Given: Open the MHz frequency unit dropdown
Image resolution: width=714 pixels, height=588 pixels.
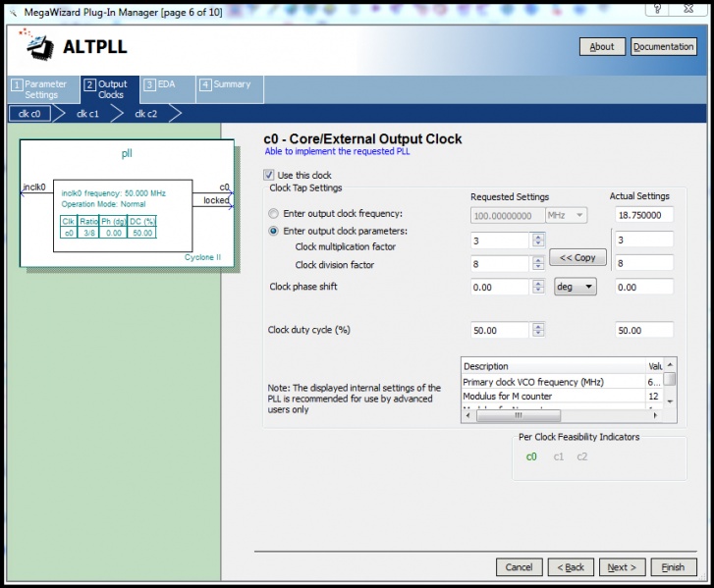Looking at the screenshot, I should coord(567,215).
